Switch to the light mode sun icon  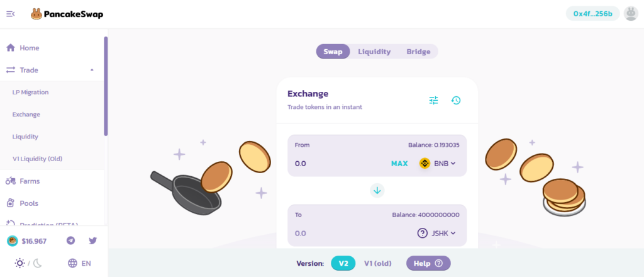pyautogui.click(x=19, y=263)
